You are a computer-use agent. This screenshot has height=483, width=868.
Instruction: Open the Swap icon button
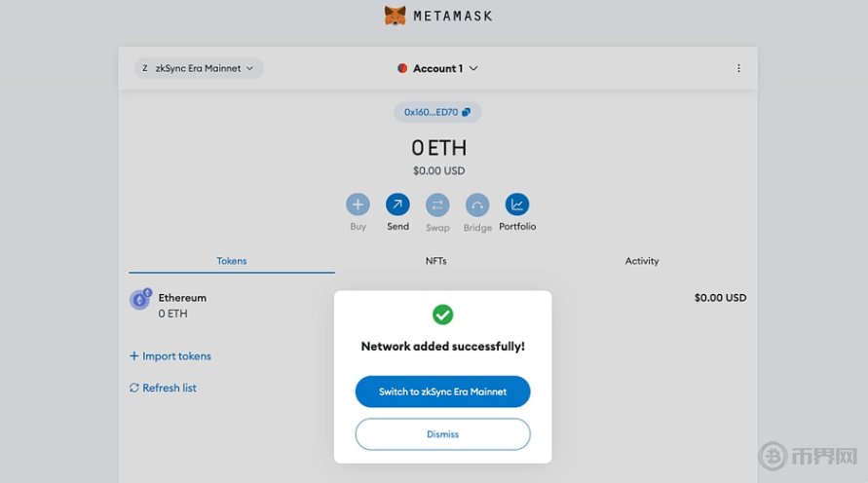(x=437, y=204)
